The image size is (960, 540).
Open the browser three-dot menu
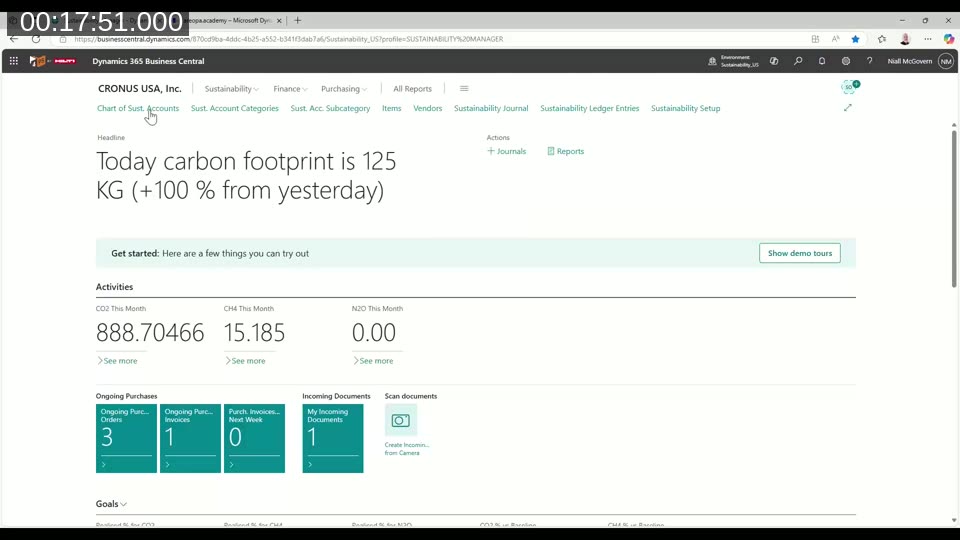[x=928, y=39]
